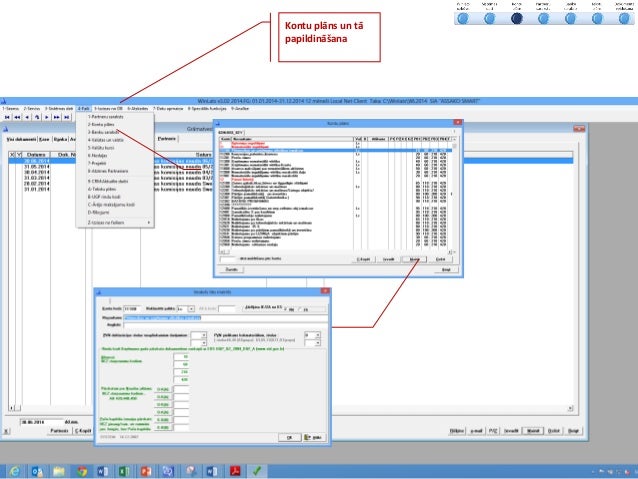The width and height of the screenshot is (638, 479).
Task: Open PowerPoint from the taskbar
Action: (x=146, y=471)
